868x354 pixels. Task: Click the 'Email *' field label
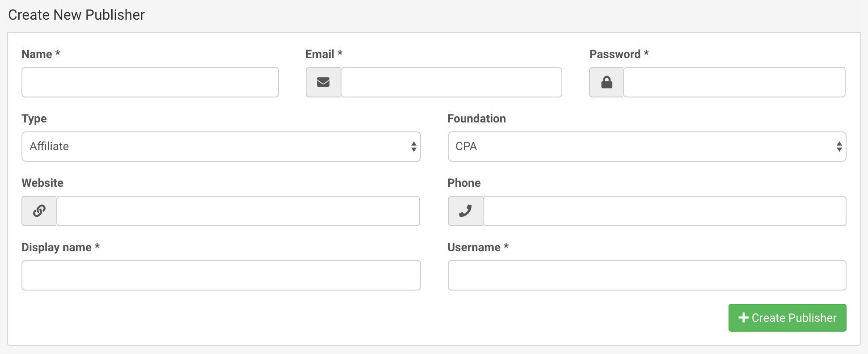click(324, 54)
